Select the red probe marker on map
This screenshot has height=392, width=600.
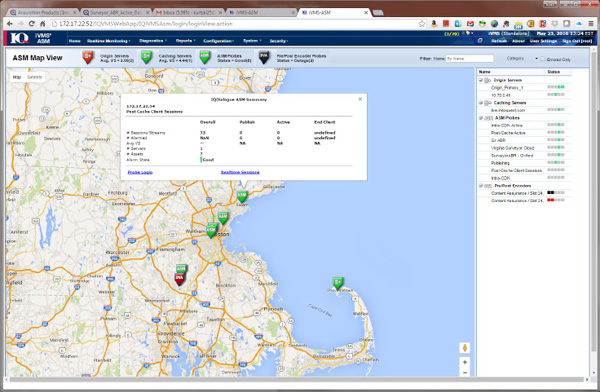(x=179, y=279)
